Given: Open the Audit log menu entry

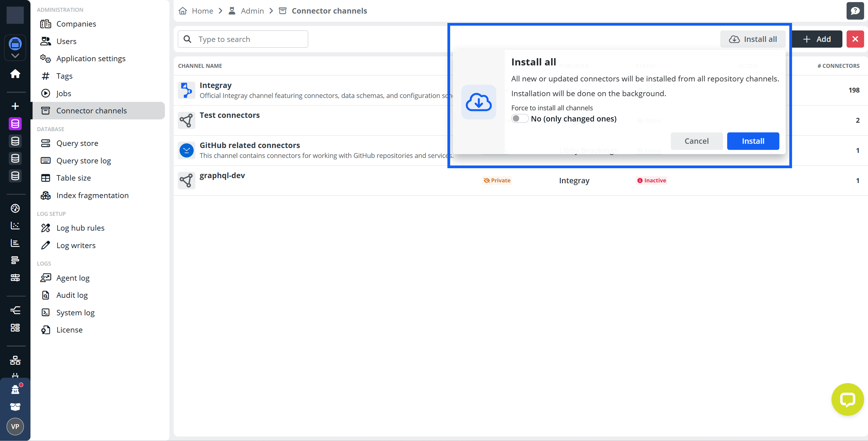Looking at the screenshot, I should point(71,295).
